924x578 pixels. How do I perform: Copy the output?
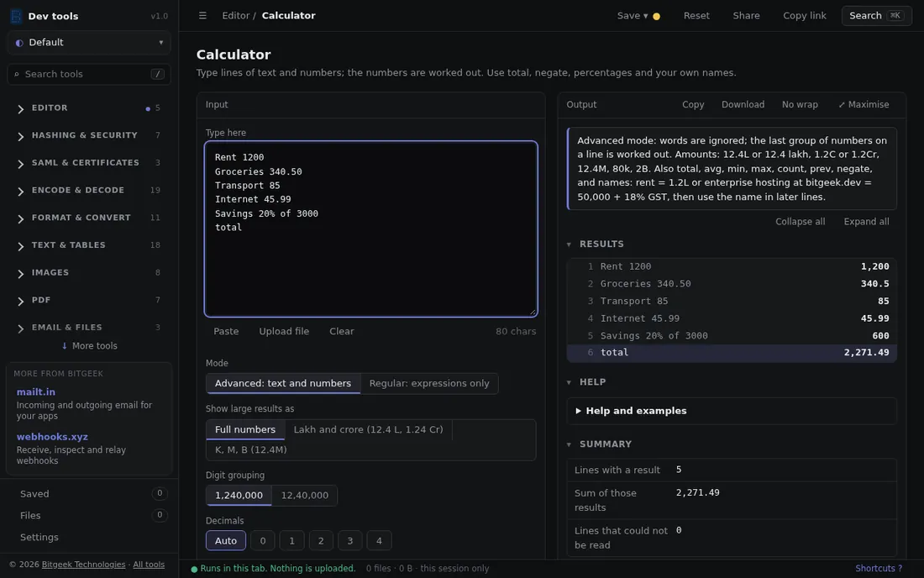(x=693, y=105)
